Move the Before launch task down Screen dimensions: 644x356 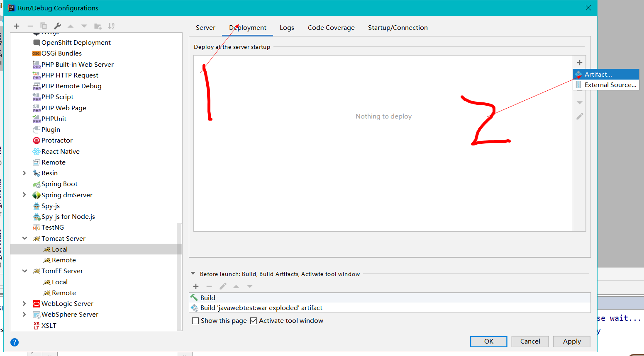coord(250,286)
